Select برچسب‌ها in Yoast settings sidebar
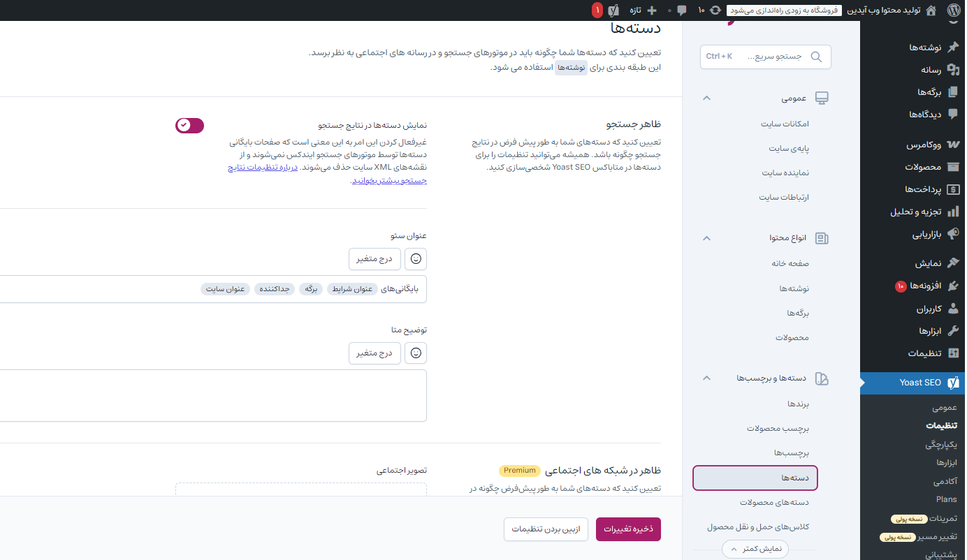 point(791,453)
